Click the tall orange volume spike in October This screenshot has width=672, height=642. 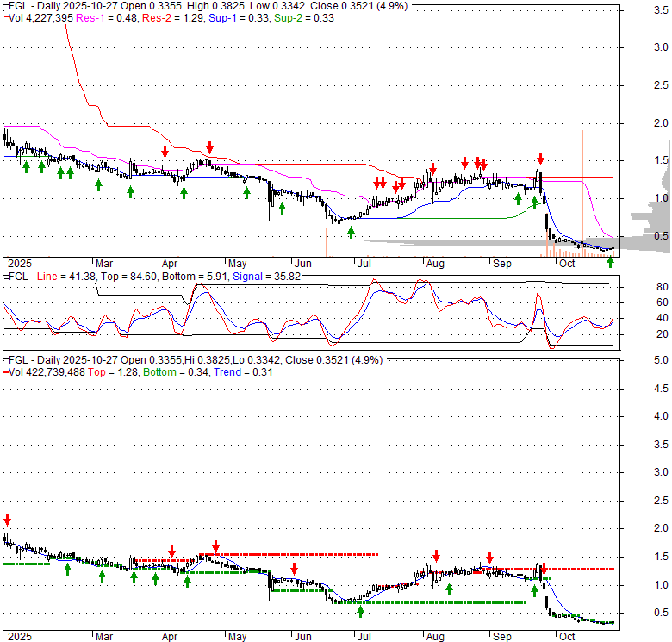(x=583, y=190)
